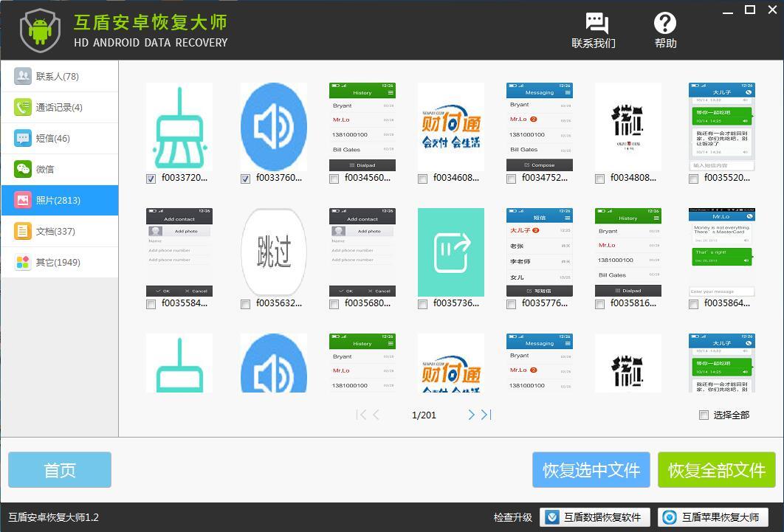Select the 微信 WeChat category
Screen dimensions: 784x532
[59, 170]
